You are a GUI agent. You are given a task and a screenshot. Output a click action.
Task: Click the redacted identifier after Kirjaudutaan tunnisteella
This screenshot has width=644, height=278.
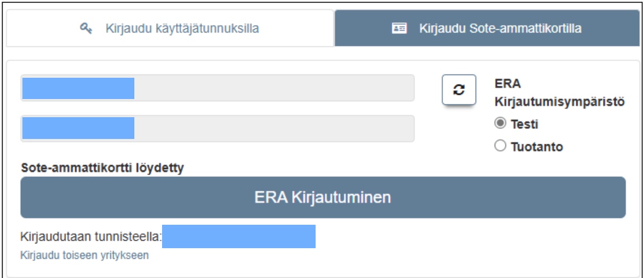[238, 236]
